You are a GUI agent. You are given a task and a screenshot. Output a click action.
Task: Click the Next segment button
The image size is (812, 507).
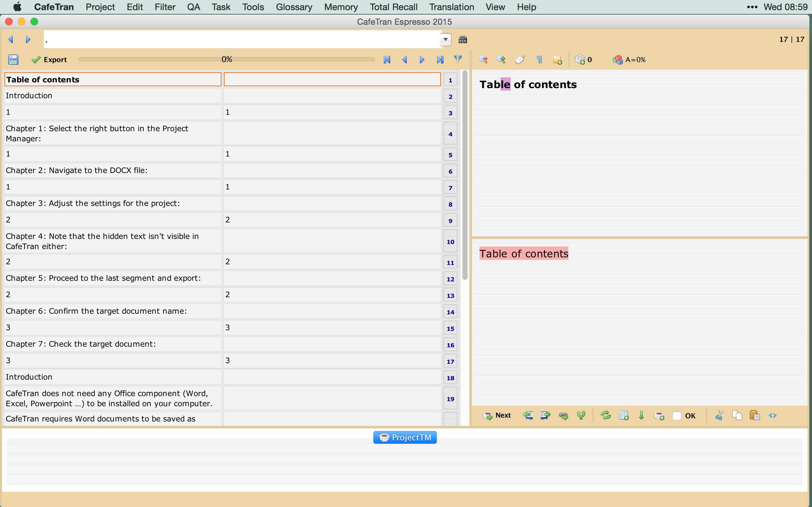[x=497, y=415]
